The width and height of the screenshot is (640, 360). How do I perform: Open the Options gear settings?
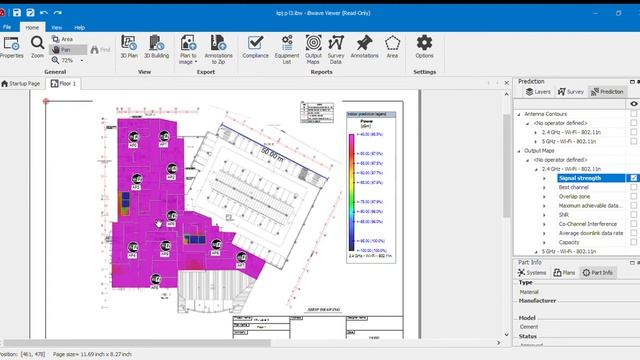coord(424,47)
